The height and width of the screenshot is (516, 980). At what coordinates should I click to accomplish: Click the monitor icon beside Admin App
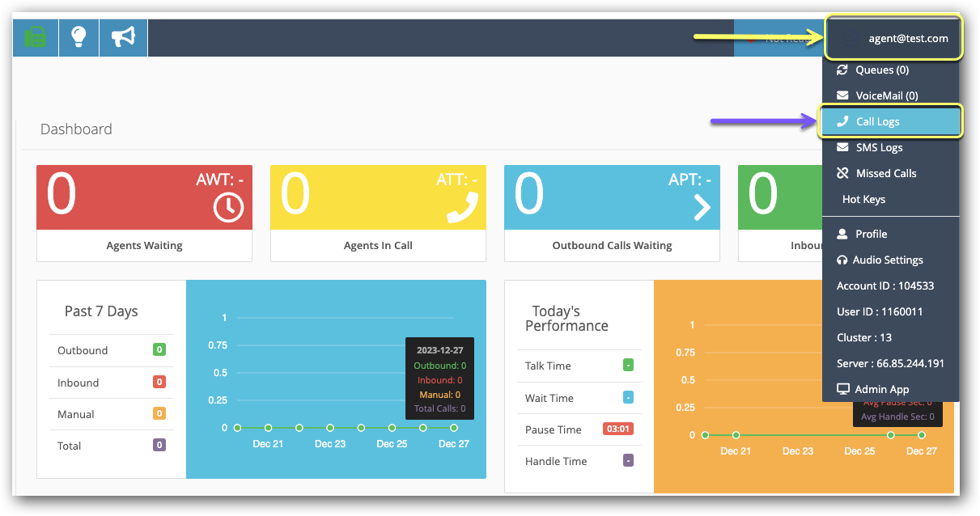(x=842, y=389)
